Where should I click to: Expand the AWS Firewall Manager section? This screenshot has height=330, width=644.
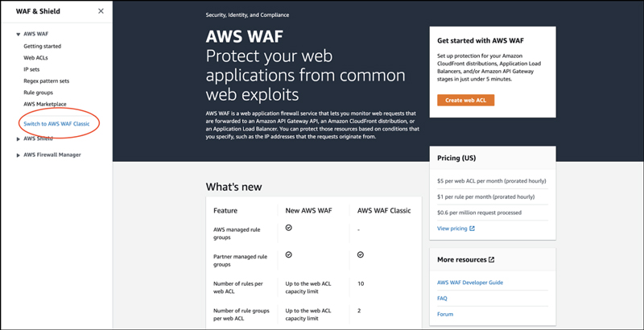coord(18,155)
